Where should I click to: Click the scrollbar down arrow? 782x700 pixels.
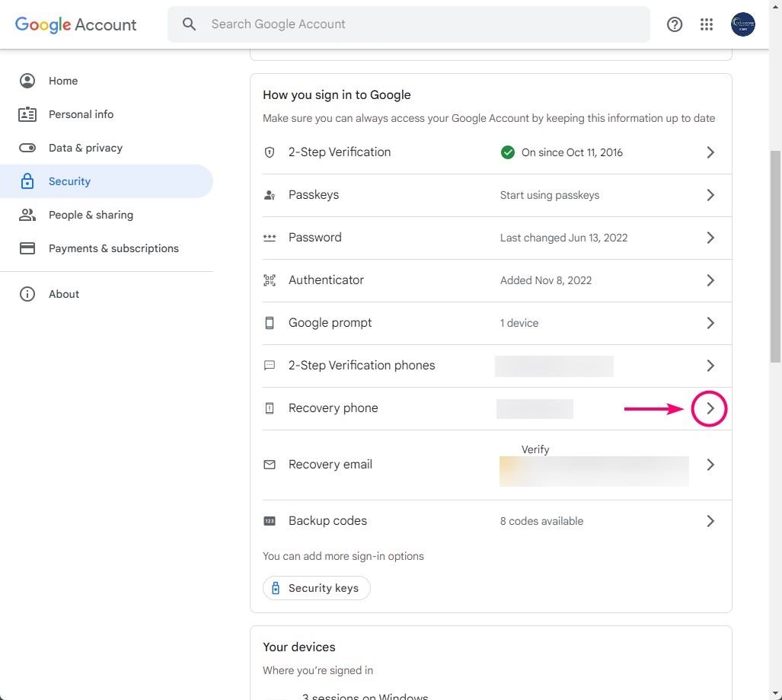(x=775, y=693)
